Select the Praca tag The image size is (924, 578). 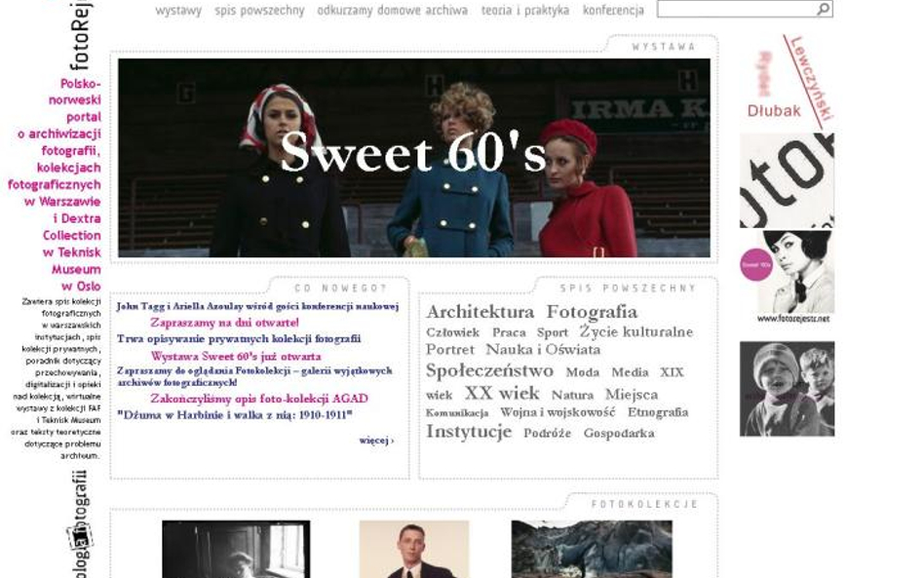point(509,332)
